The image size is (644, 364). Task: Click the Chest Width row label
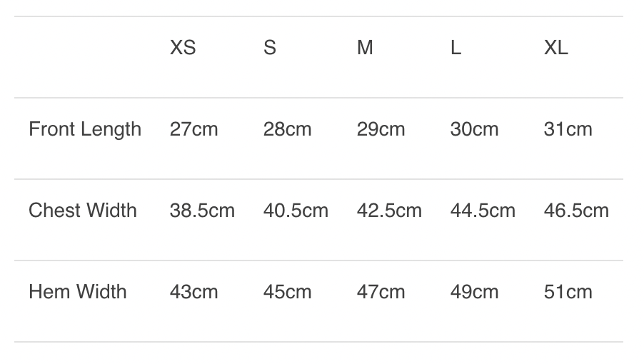pos(82,211)
